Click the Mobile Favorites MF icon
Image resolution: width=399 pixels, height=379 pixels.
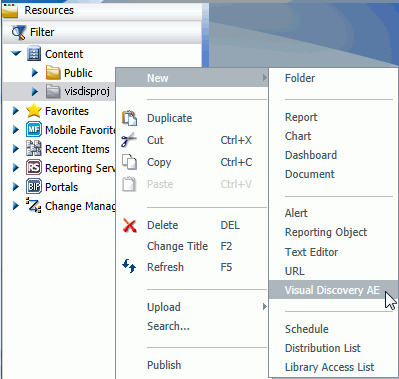(x=34, y=130)
